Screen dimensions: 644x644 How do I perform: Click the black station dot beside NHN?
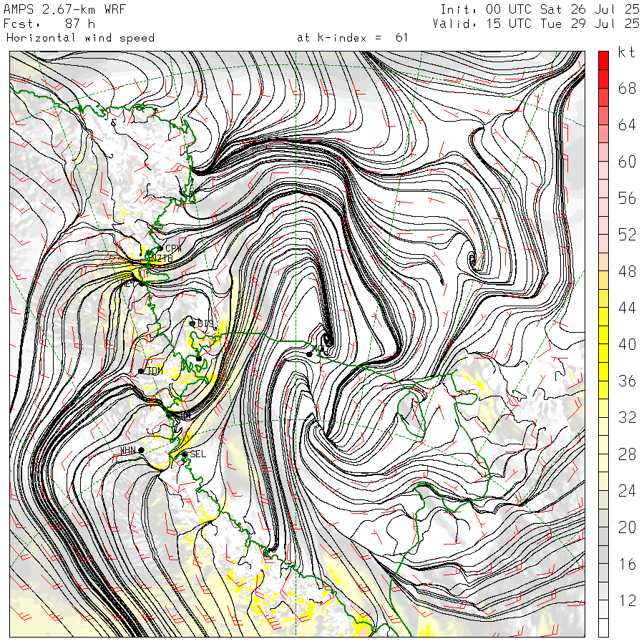[141, 451]
